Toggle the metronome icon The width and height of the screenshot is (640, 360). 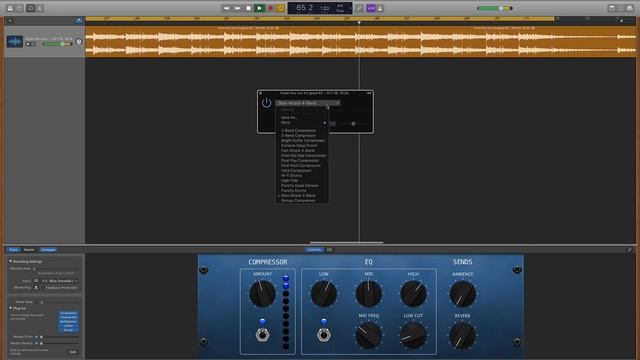(x=380, y=8)
